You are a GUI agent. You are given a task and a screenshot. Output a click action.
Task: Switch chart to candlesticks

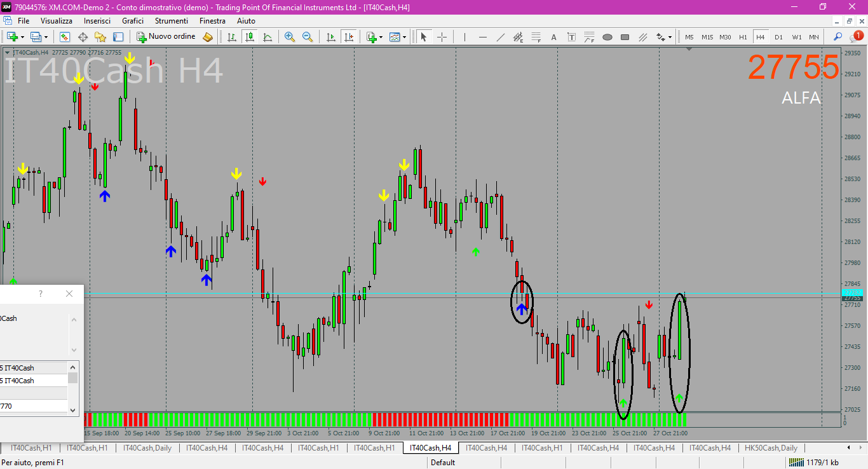250,37
